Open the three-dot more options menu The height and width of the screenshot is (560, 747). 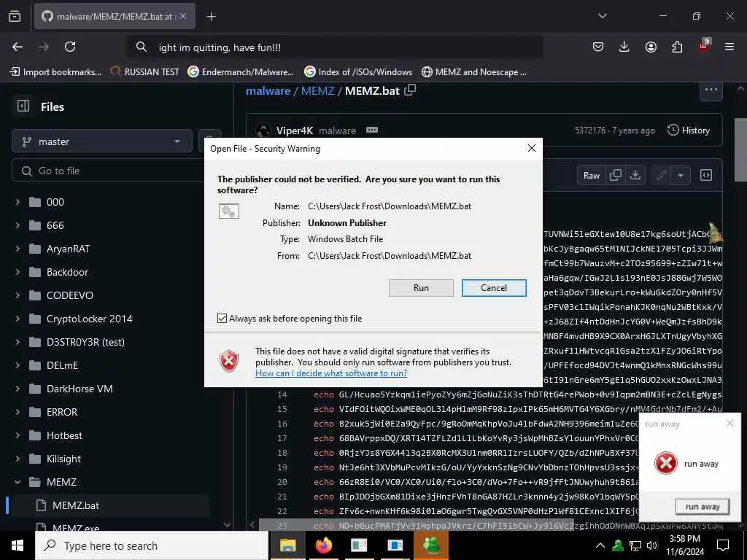tap(711, 90)
